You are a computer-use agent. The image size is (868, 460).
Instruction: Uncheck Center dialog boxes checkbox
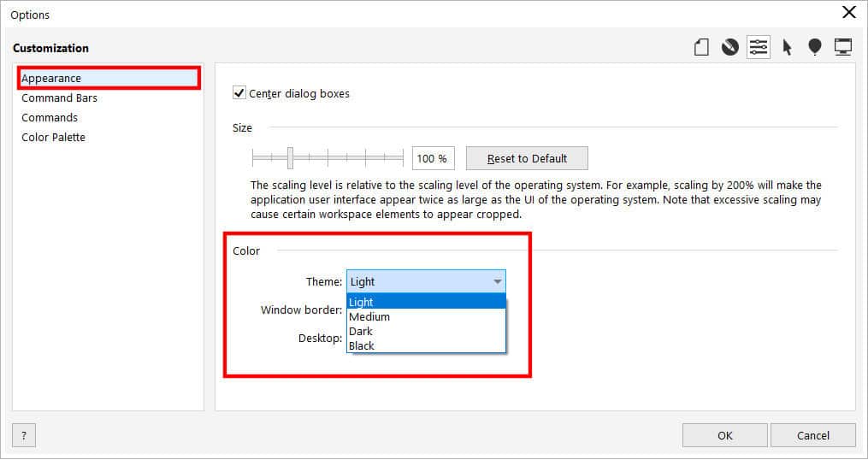tap(239, 93)
